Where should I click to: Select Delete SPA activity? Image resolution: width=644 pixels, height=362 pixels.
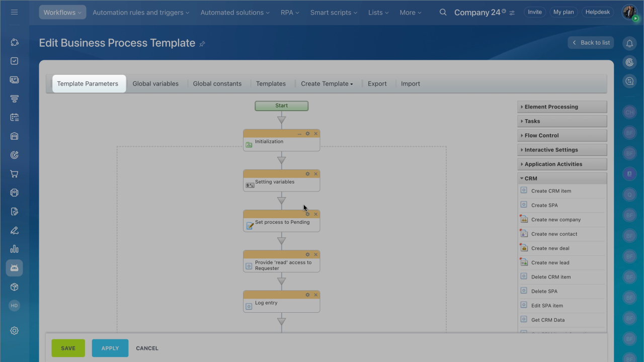point(544,291)
